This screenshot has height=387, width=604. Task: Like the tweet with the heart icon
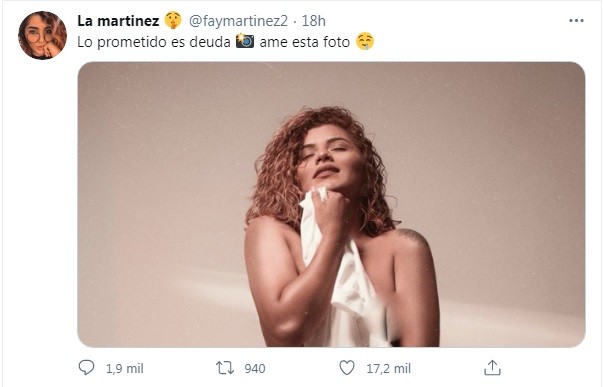coord(347,367)
